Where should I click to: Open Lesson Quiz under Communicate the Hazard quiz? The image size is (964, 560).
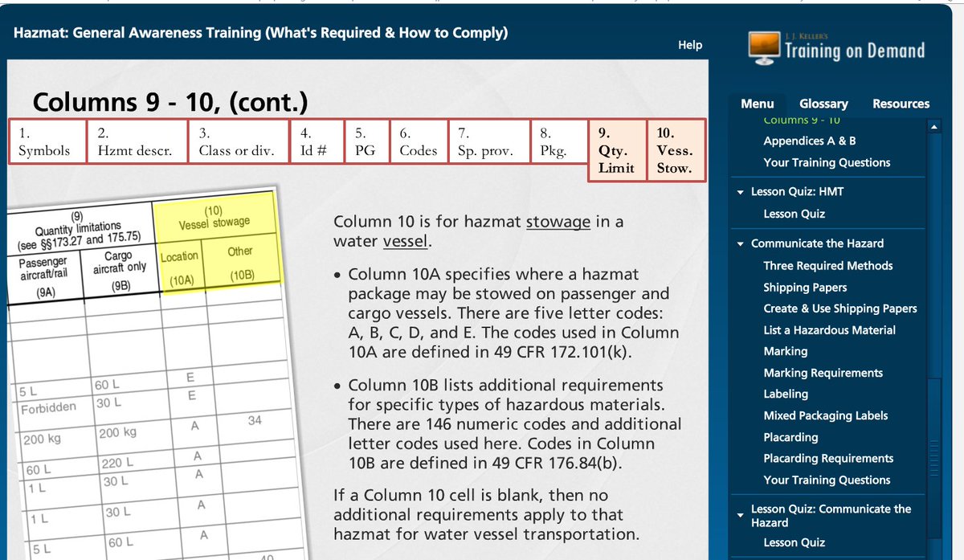794,542
